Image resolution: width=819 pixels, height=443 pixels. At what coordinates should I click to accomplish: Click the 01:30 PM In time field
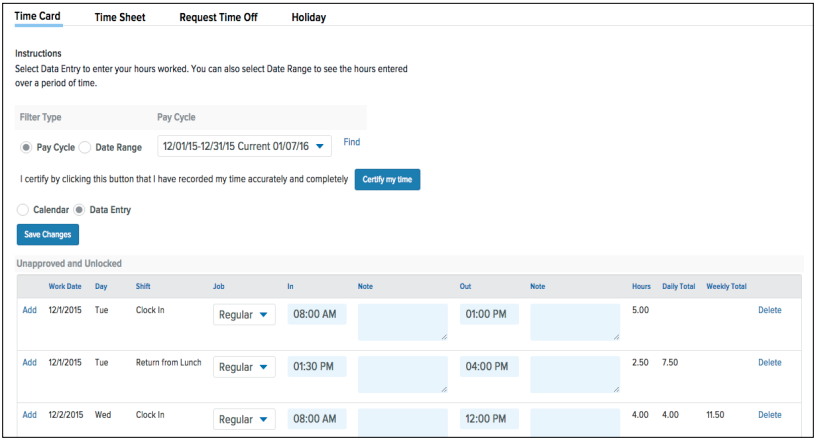[317, 367]
